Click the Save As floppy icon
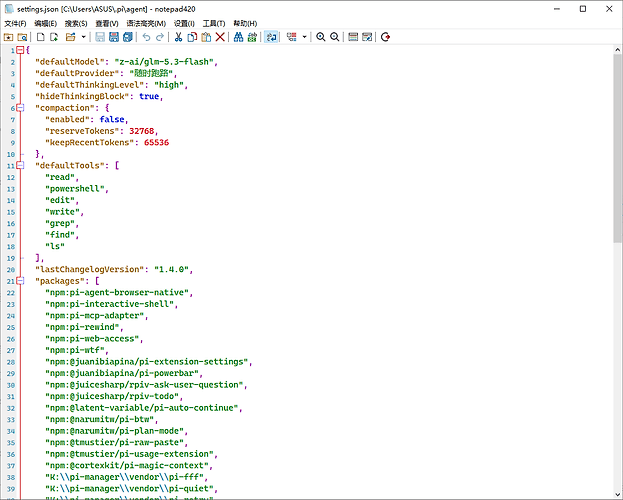Screen dimensions: 623x500 click(x=114, y=37)
